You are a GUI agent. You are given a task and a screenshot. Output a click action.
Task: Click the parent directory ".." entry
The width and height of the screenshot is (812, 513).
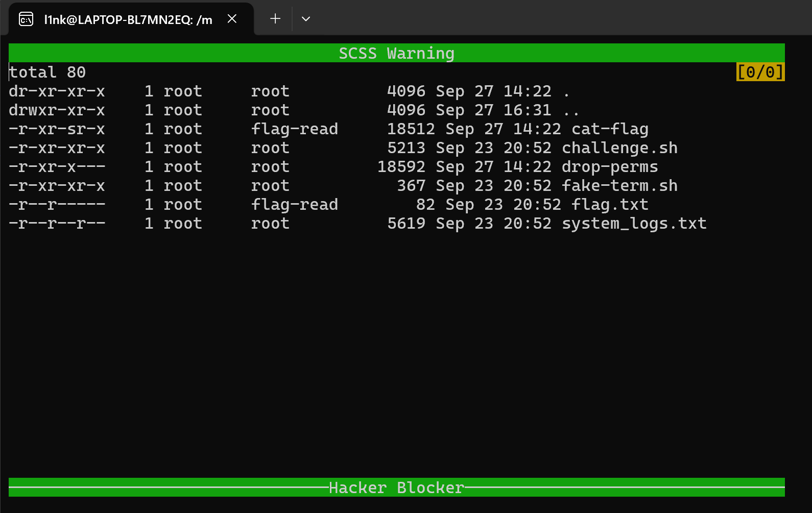571,110
